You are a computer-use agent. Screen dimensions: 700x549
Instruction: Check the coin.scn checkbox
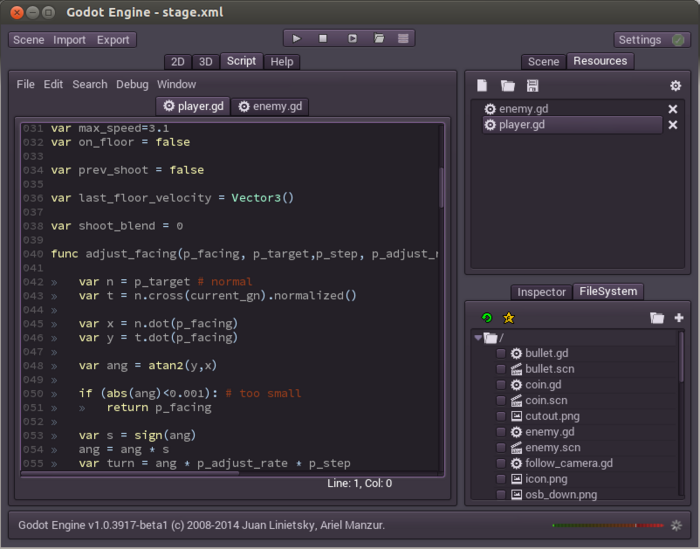click(501, 400)
